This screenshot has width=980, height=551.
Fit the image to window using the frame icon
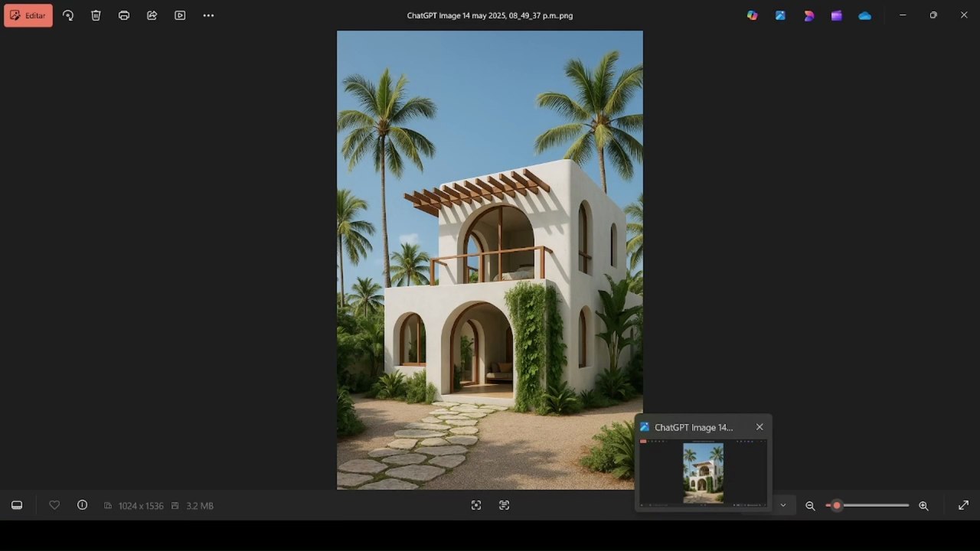[x=476, y=505]
